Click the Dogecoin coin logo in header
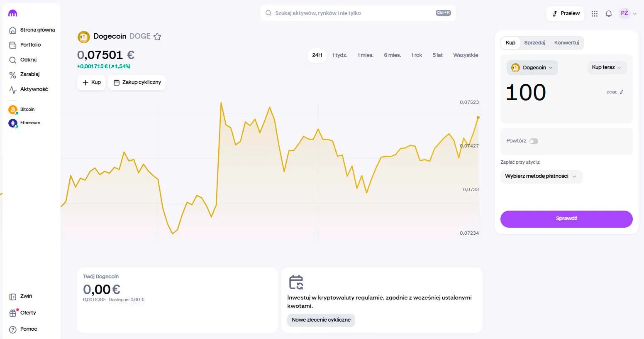Viewport: 644px width, 339px height. (84, 37)
